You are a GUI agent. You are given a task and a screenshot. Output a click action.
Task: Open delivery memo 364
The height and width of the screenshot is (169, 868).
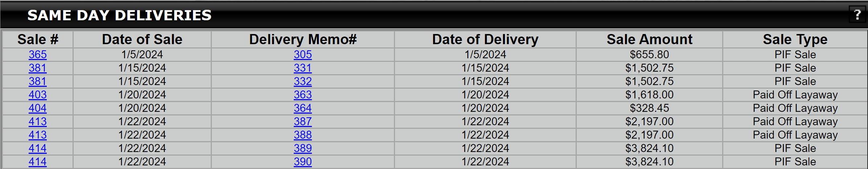point(303,108)
